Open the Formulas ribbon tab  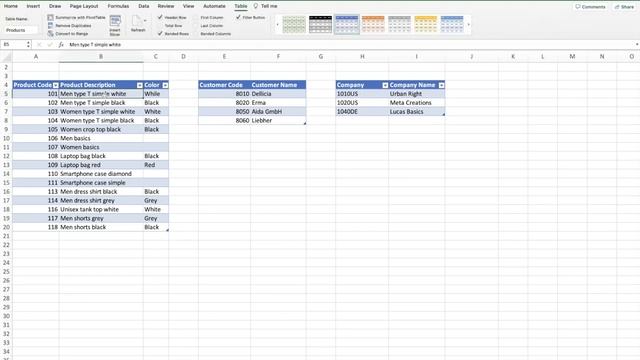click(118, 6)
